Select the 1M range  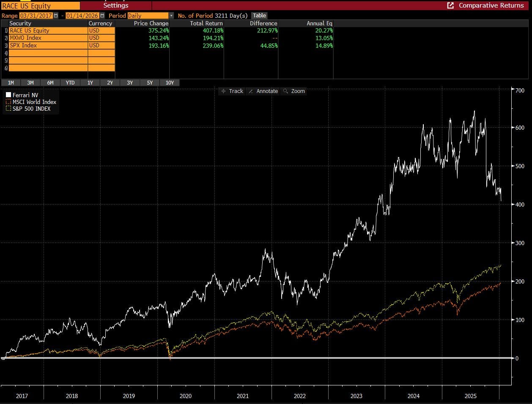[11, 83]
